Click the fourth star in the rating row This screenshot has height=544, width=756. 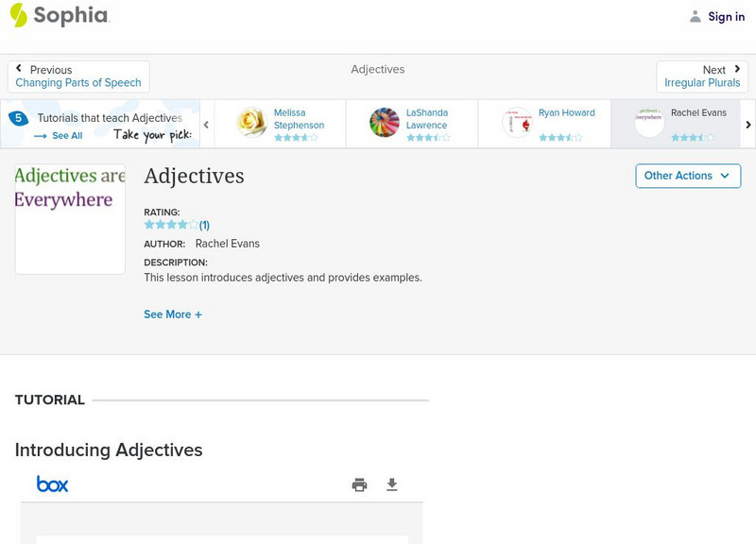click(x=180, y=225)
